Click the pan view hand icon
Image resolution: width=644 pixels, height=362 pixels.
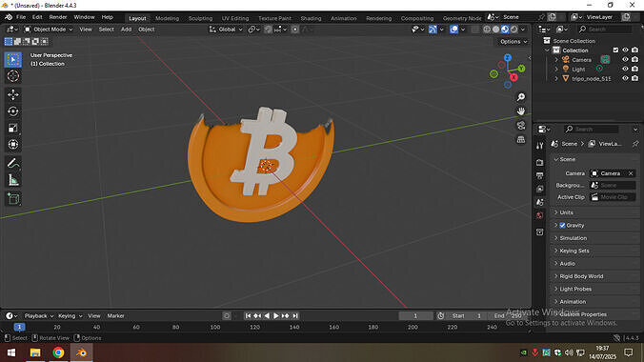point(521,111)
